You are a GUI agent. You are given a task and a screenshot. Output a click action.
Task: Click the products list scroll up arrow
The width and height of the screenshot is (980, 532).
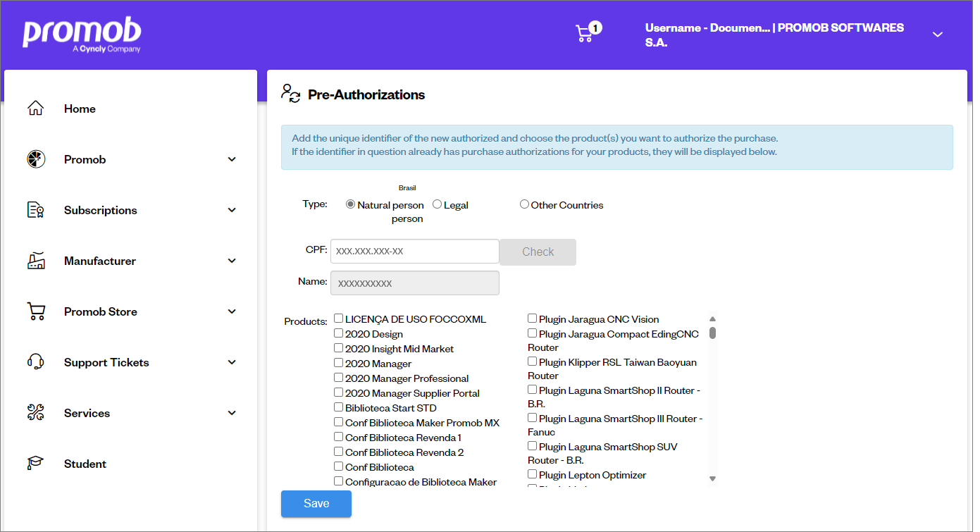tap(712, 318)
